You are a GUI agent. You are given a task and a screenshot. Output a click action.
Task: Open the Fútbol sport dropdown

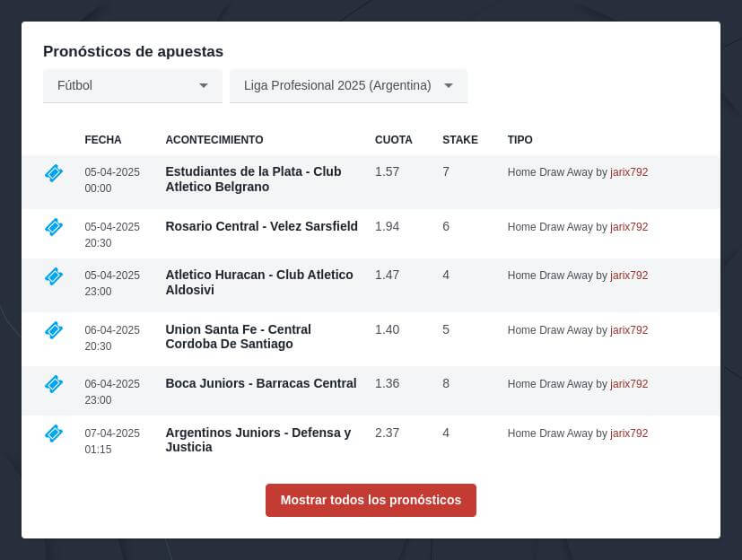tap(133, 85)
